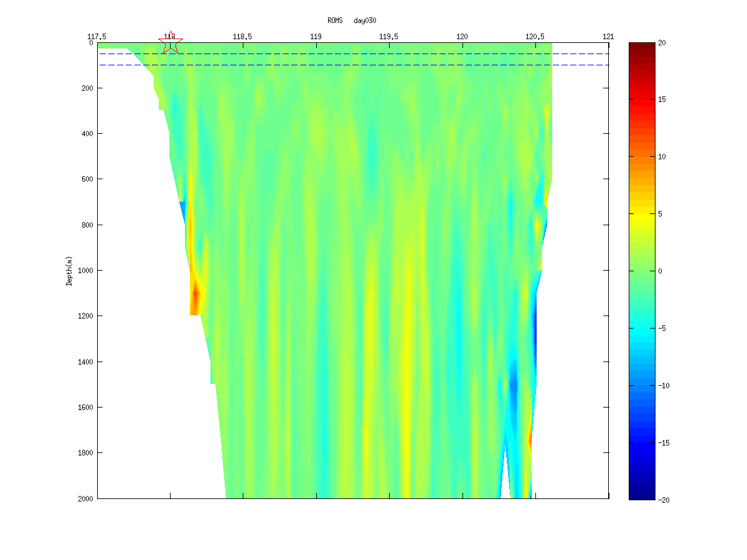Click the colorbar tick label '15'

tap(662, 100)
